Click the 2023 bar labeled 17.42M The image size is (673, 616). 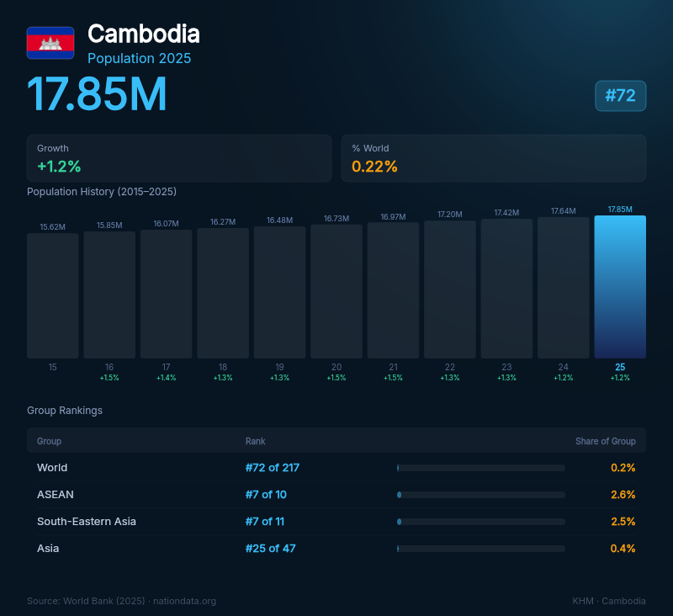click(x=506, y=289)
